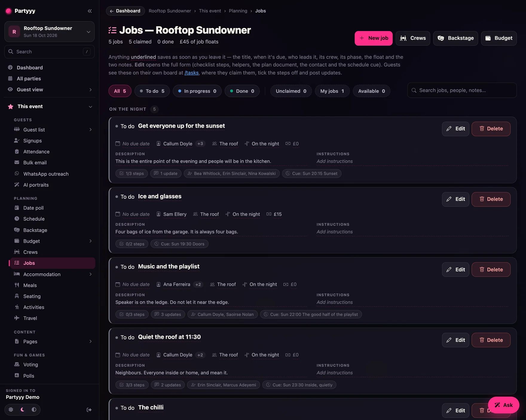526x420 pixels.
Task: Open 1/3 steps checklist chip
Action: tap(131, 174)
